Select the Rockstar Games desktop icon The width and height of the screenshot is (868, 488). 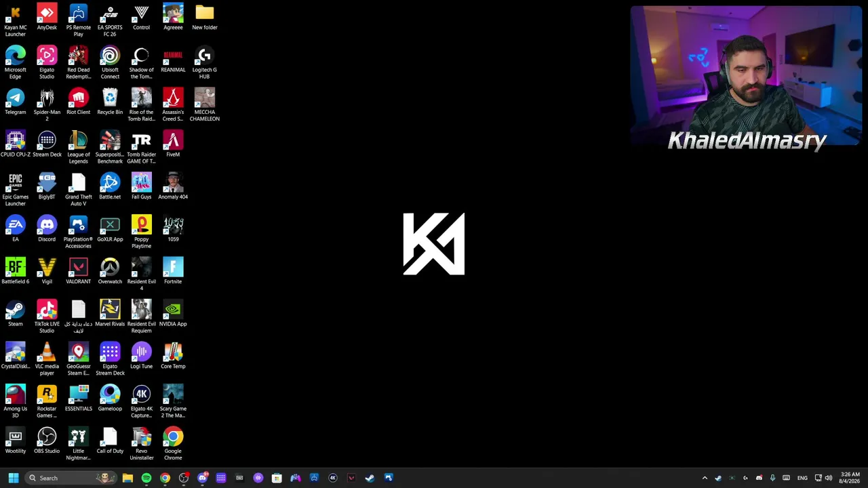tap(47, 402)
